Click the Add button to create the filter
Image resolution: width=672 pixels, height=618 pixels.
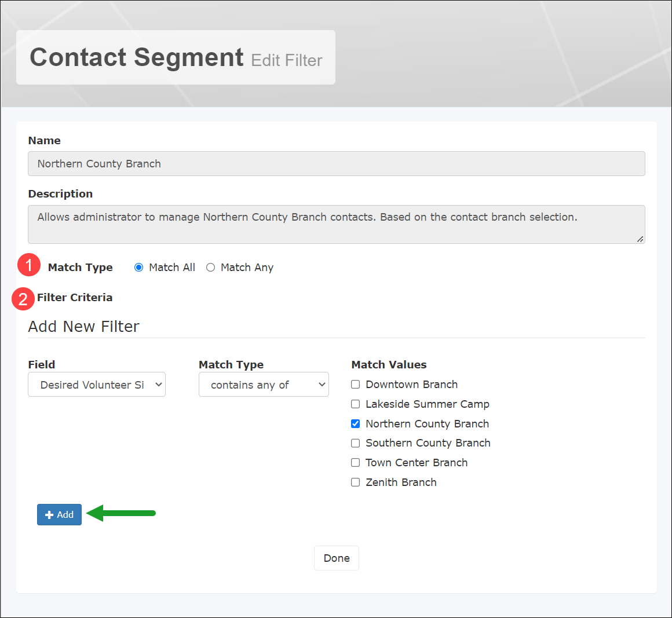pyautogui.click(x=59, y=514)
